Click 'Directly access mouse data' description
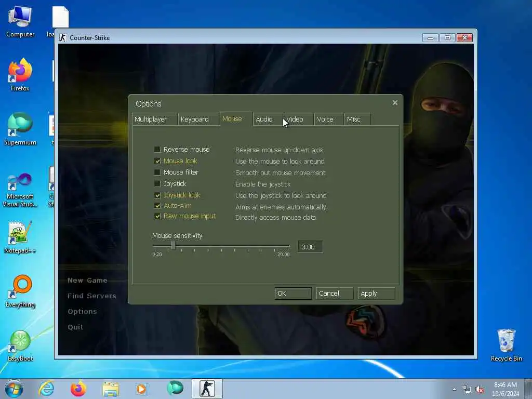 click(275, 218)
